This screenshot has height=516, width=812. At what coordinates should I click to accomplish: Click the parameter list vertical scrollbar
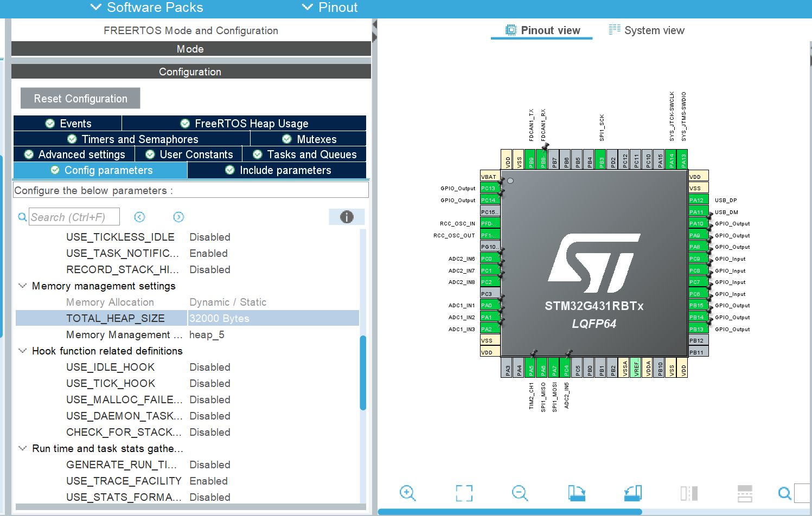[x=363, y=373]
